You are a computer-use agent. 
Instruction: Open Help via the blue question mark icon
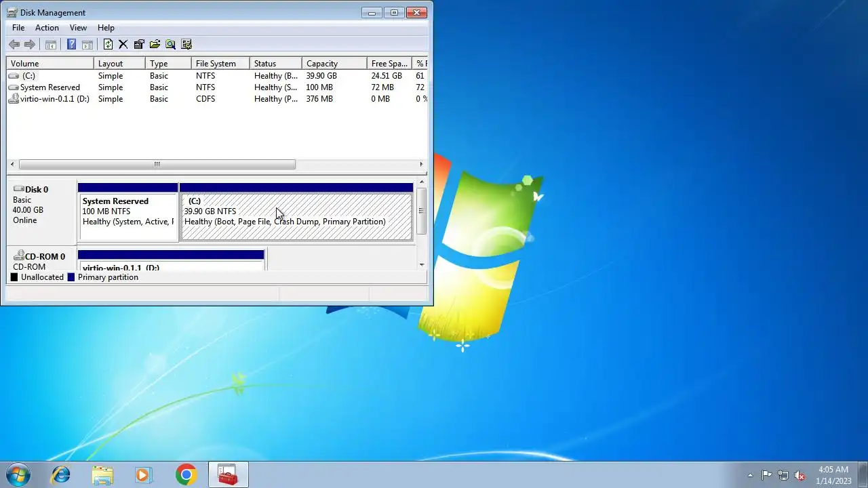tap(71, 45)
